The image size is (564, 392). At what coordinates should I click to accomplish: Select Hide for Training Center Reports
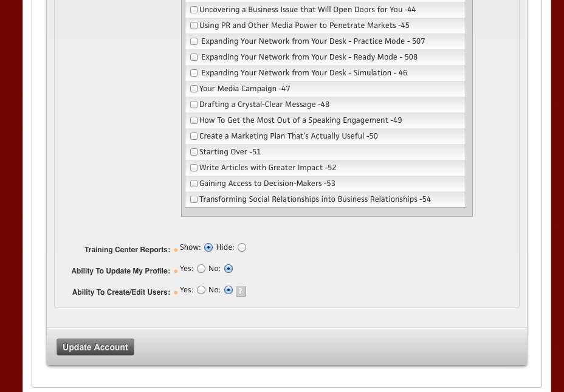click(x=242, y=247)
